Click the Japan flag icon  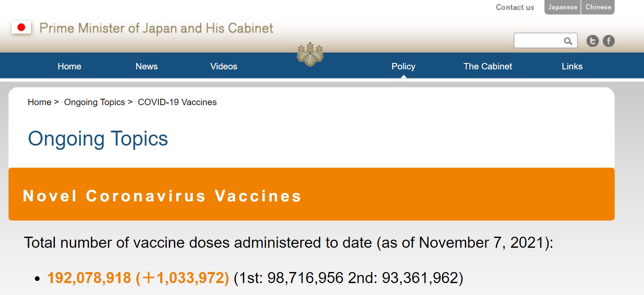21,28
